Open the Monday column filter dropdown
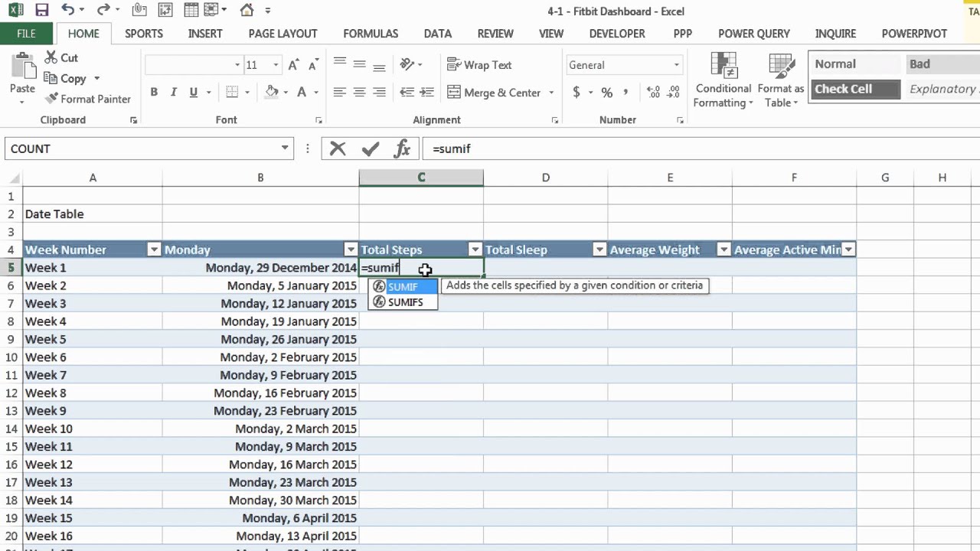The width and height of the screenshot is (980, 551). (351, 249)
